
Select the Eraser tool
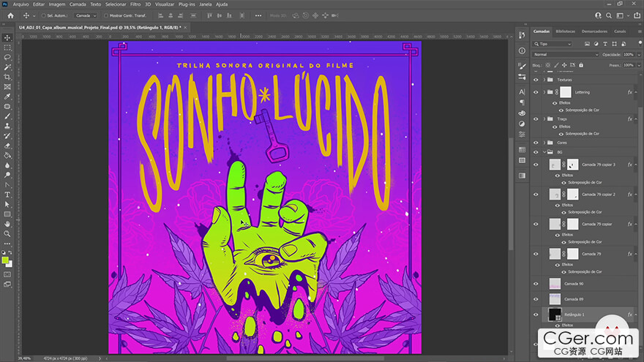click(x=7, y=146)
